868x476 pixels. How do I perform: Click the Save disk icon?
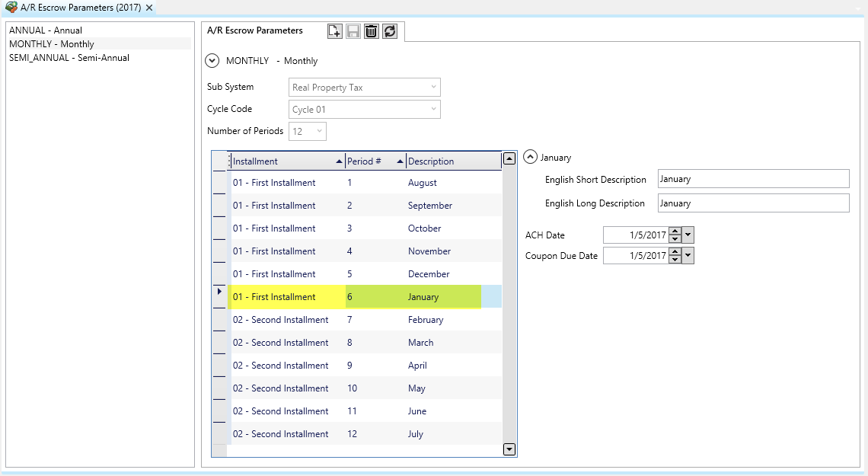click(353, 31)
